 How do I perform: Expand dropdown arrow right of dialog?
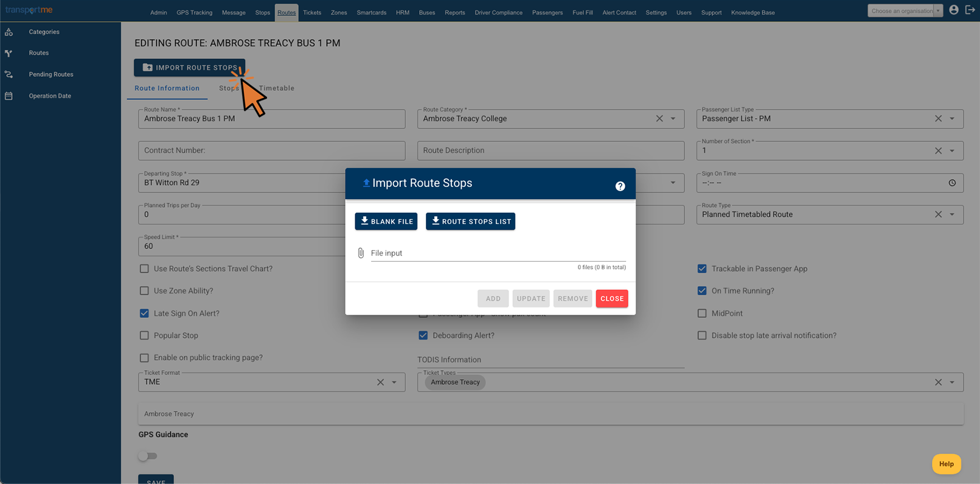click(x=673, y=183)
